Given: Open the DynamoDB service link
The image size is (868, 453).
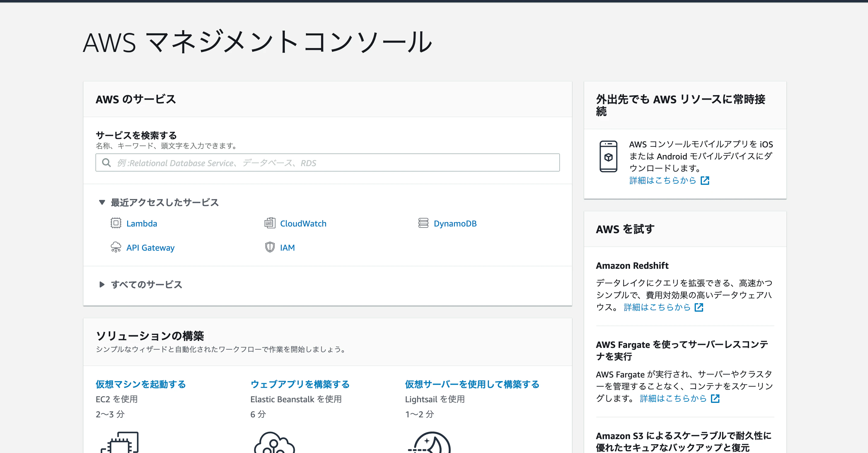Looking at the screenshot, I should pos(455,223).
